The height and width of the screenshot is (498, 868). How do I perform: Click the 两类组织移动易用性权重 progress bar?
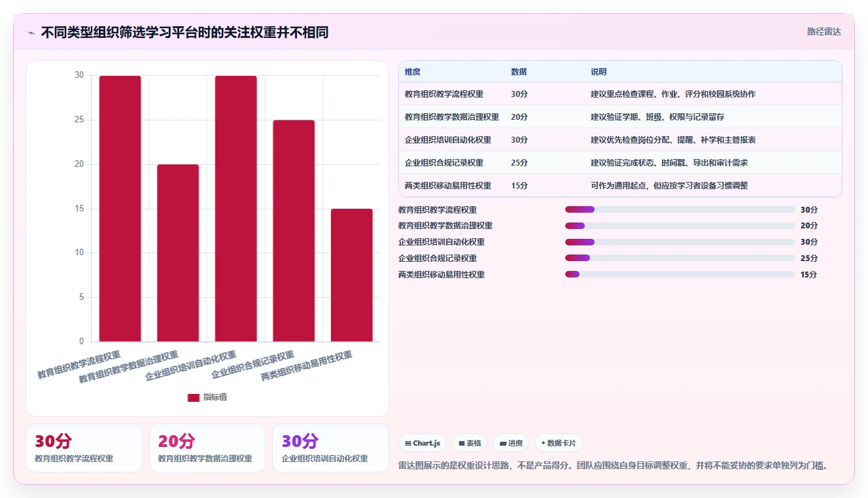(680, 275)
